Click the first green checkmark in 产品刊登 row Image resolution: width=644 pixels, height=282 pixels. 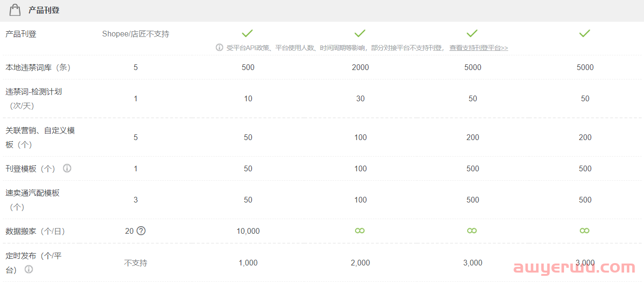point(247,33)
